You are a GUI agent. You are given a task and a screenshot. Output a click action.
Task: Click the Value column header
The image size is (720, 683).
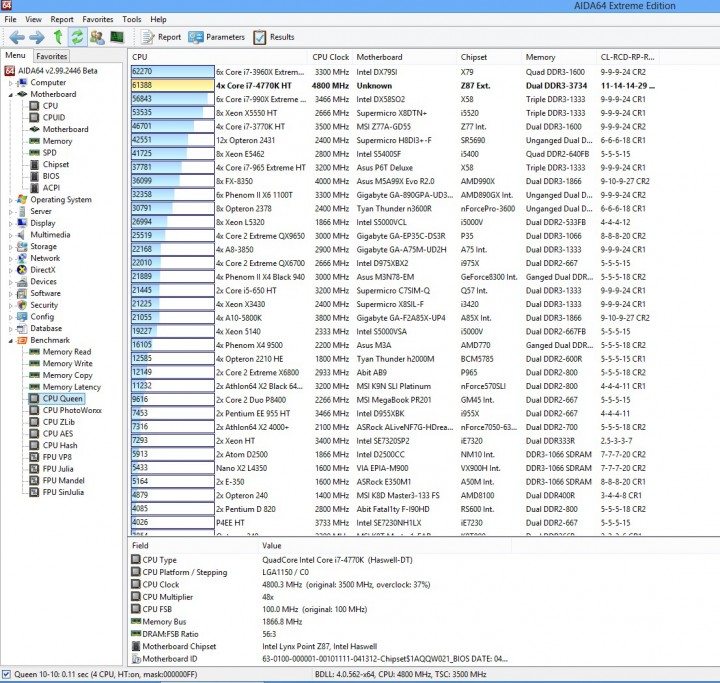(385, 546)
